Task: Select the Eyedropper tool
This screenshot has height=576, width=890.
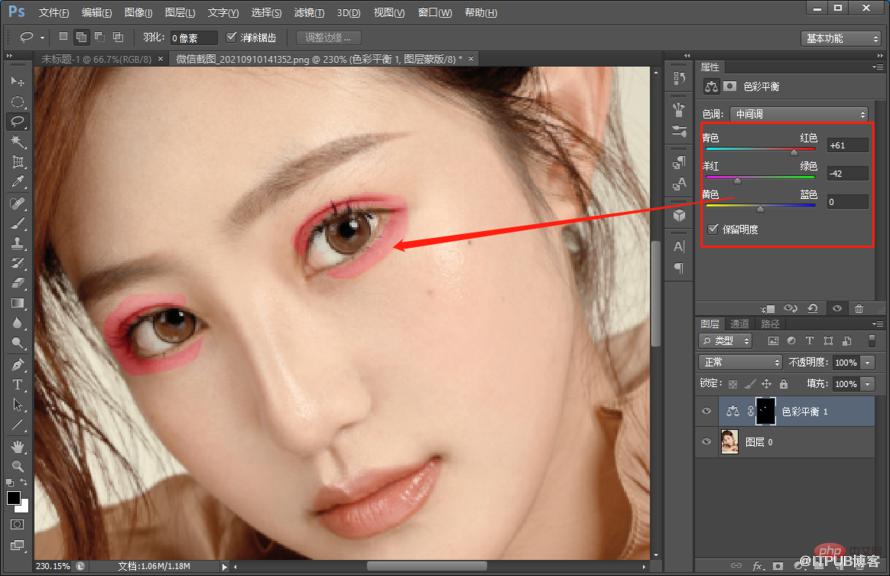Action: 18,182
